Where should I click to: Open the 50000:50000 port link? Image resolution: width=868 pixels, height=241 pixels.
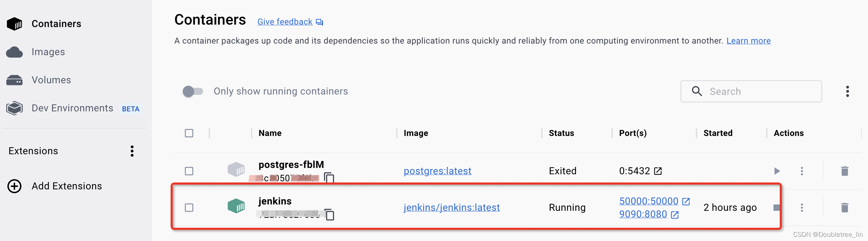(649, 201)
